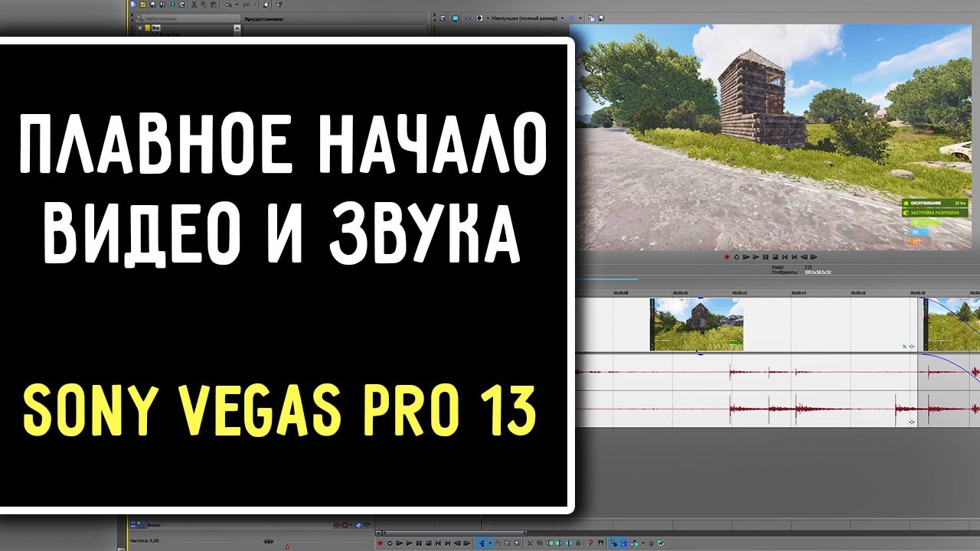This screenshot has height=551, width=980.
Task: Click the stop button in bottom transport bar
Action: [x=429, y=543]
